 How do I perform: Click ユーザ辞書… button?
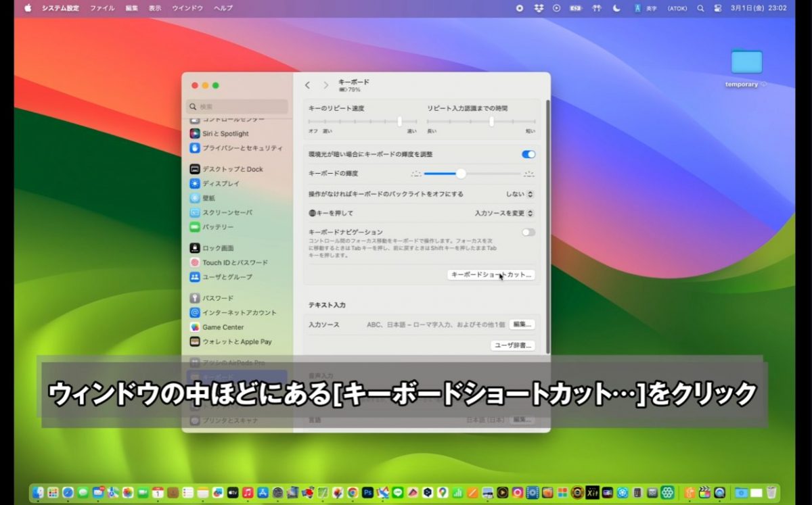[513, 345]
